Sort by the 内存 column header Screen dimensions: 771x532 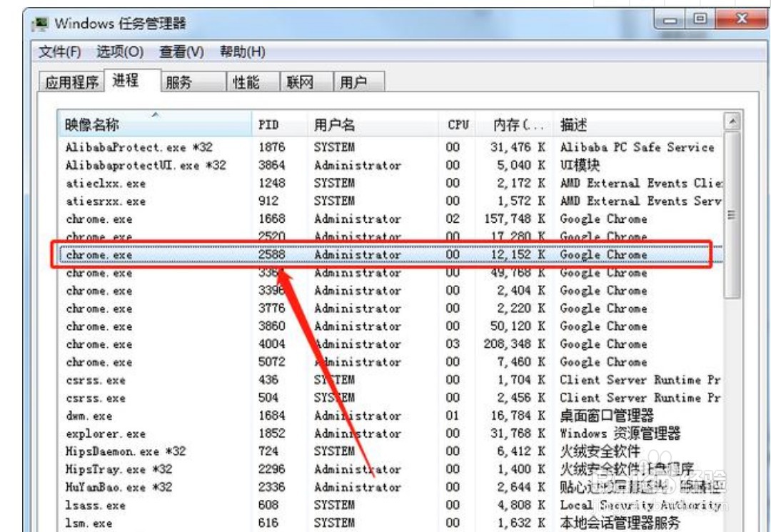(515, 124)
